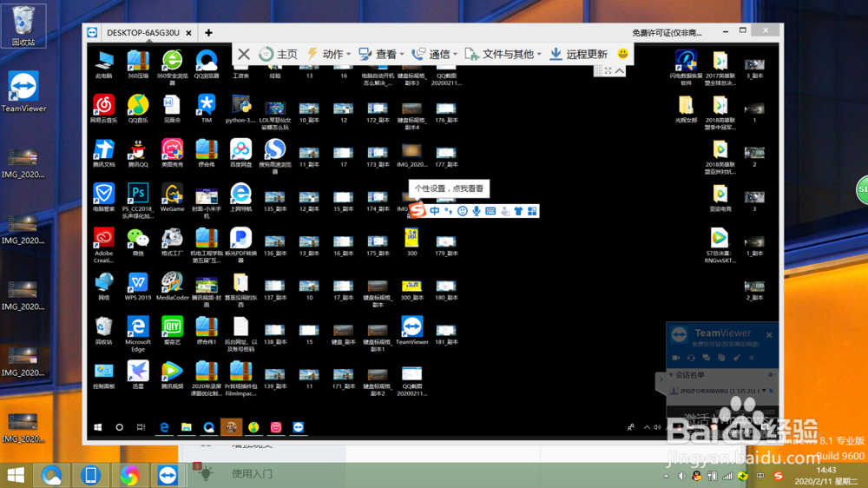Open 爱奇艺 iQIYI icon
Screen dimensions: 868x488
172,330
